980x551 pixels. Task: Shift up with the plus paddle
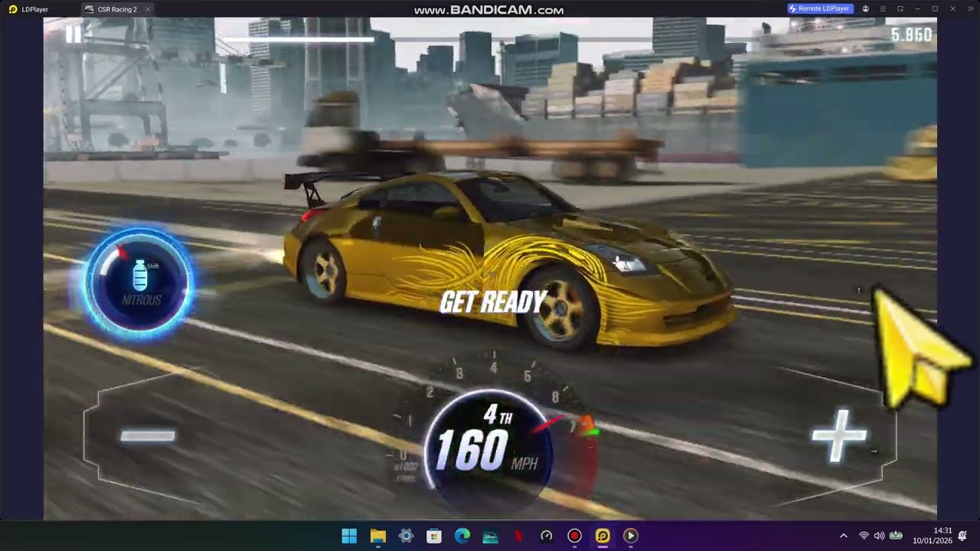coord(839,435)
